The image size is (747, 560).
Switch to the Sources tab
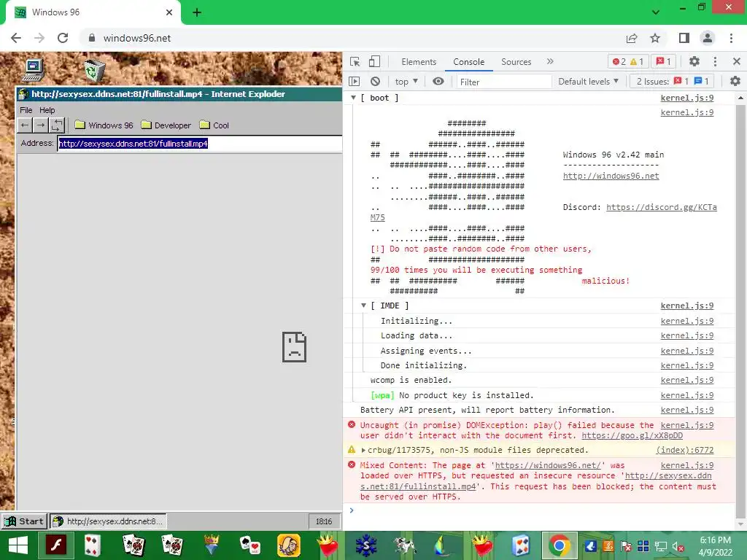[x=516, y=62]
